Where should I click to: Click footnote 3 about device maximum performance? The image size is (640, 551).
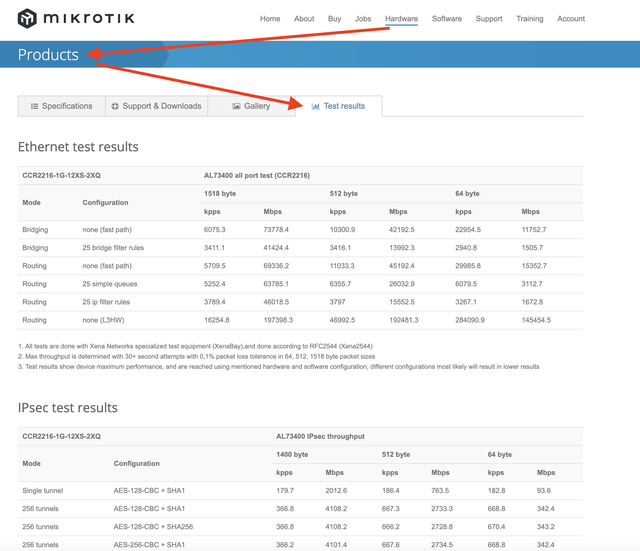tap(278, 367)
